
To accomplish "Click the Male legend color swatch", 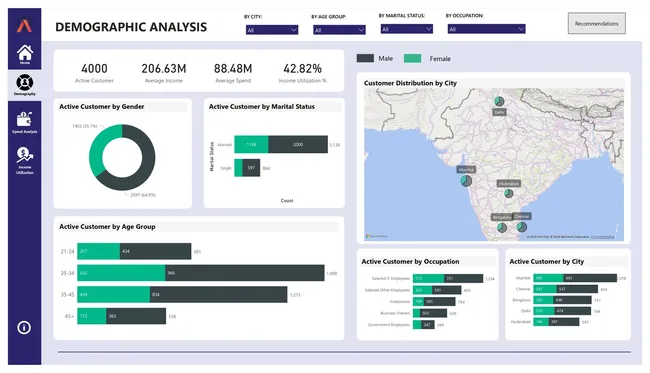I will (x=365, y=58).
